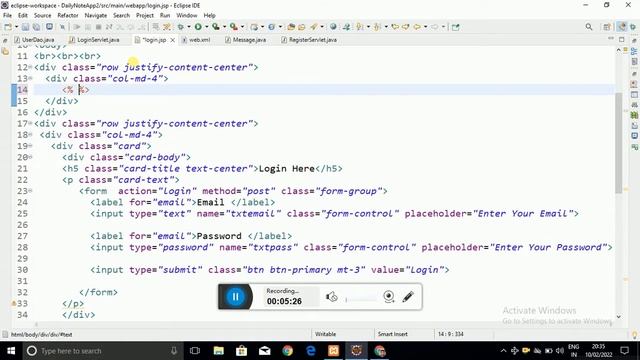Switch to the LoginServlet.java tab

click(95, 40)
